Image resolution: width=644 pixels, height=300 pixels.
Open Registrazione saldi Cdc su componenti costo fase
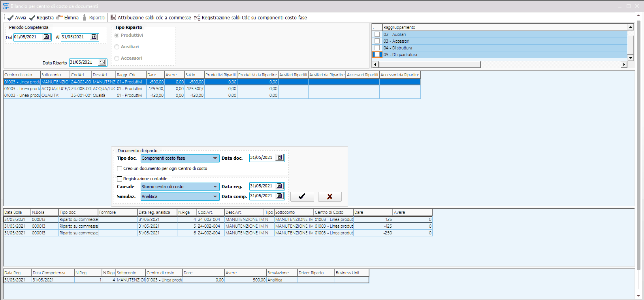[250, 17]
